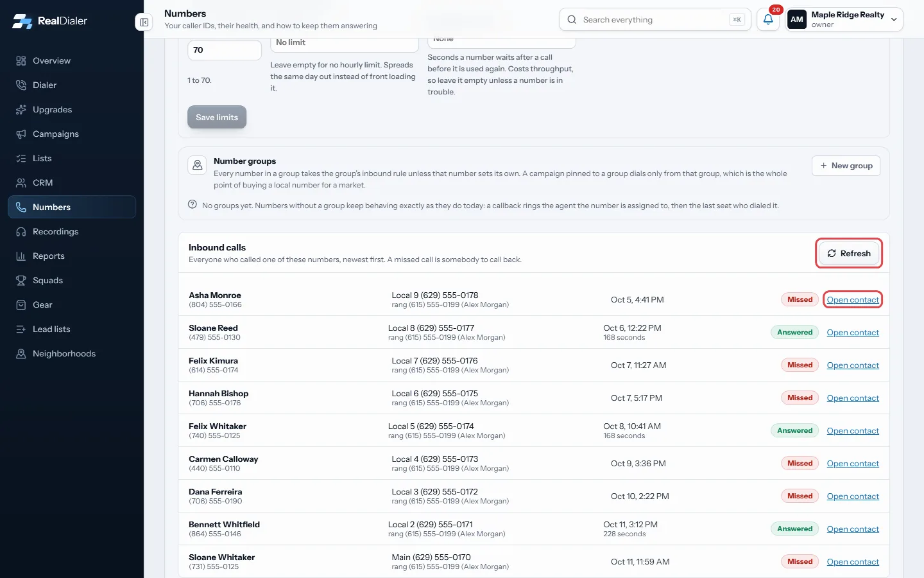Click the Campaigns megaphone icon in sidebar
Image resolution: width=924 pixels, height=578 pixels.
coord(21,134)
